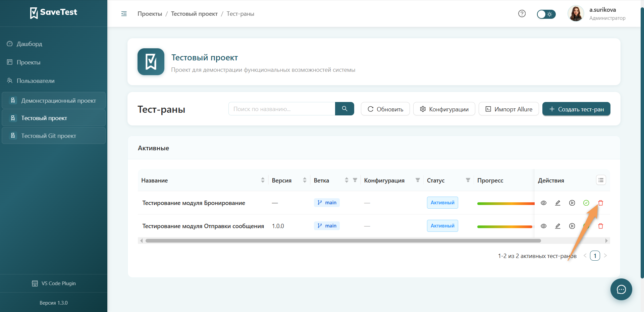Click the main branch tag for Отправки сообщения
Image resolution: width=644 pixels, height=312 pixels.
327,226
